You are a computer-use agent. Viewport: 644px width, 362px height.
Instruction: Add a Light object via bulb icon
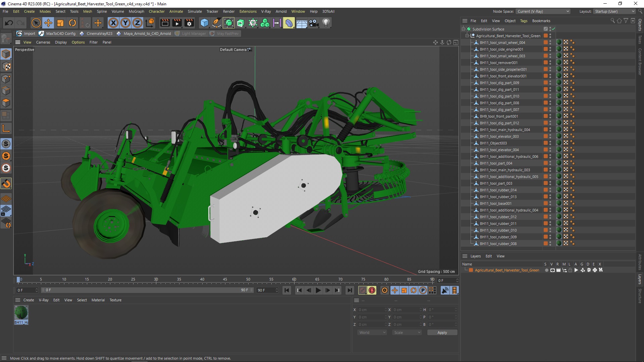pos(326,23)
